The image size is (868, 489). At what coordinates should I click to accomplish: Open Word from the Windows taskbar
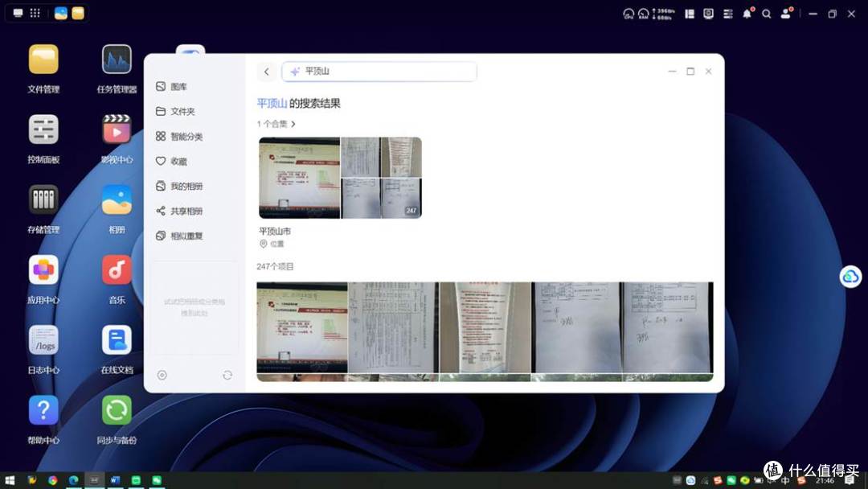pos(115,480)
